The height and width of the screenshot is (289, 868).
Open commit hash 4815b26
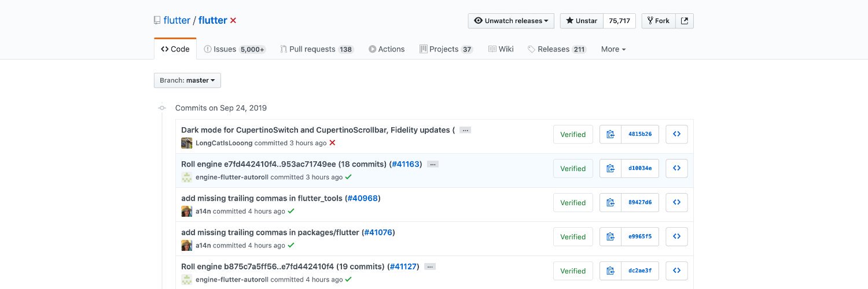point(640,134)
